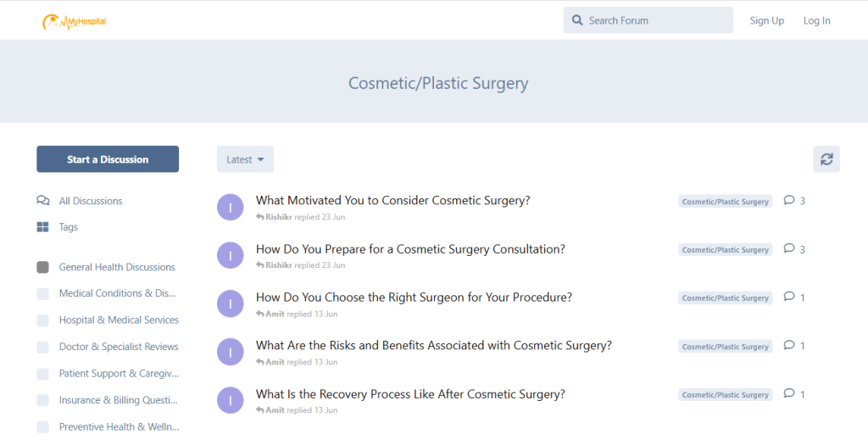The height and width of the screenshot is (445, 868).
Task: Open 'How Do You Choose the Right Surgeon' discussion
Action: coord(414,298)
